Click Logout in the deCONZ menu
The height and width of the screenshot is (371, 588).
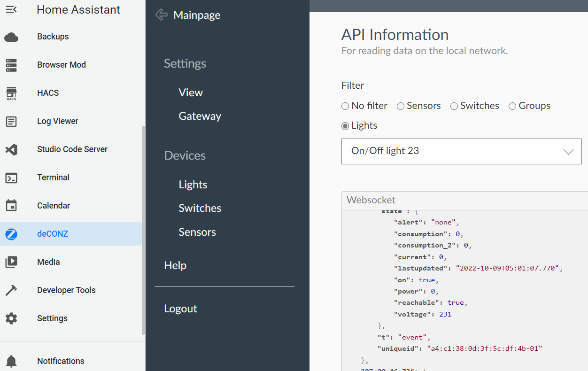[180, 309]
